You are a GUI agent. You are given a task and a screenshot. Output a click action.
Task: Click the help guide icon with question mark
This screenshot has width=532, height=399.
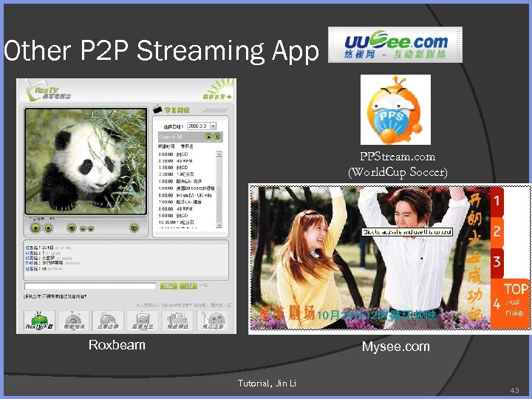[x=74, y=321]
